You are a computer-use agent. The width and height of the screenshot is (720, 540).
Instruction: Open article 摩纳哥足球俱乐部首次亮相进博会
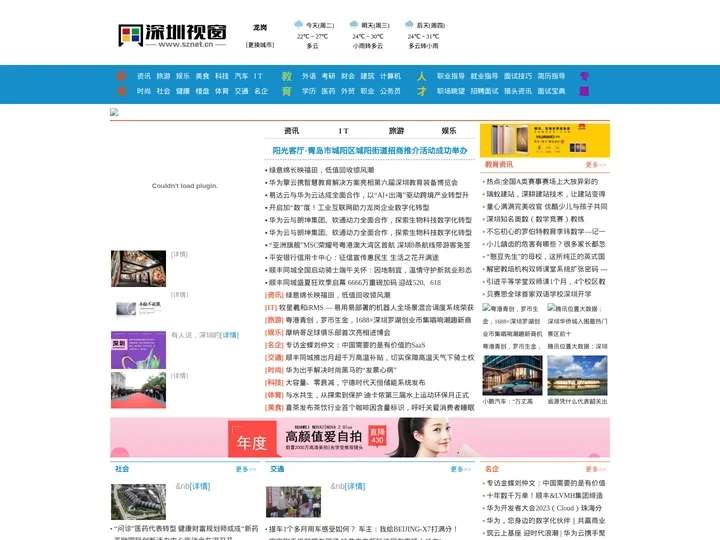point(338,332)
